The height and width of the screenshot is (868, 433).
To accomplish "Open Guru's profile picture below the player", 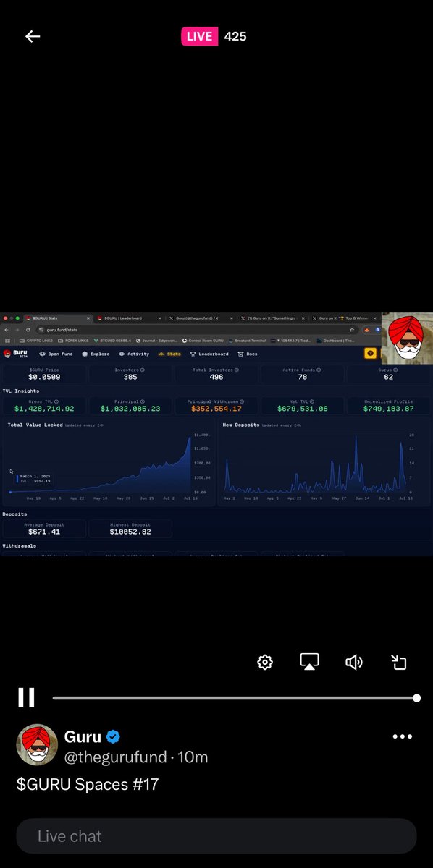I will coord(37,744).
